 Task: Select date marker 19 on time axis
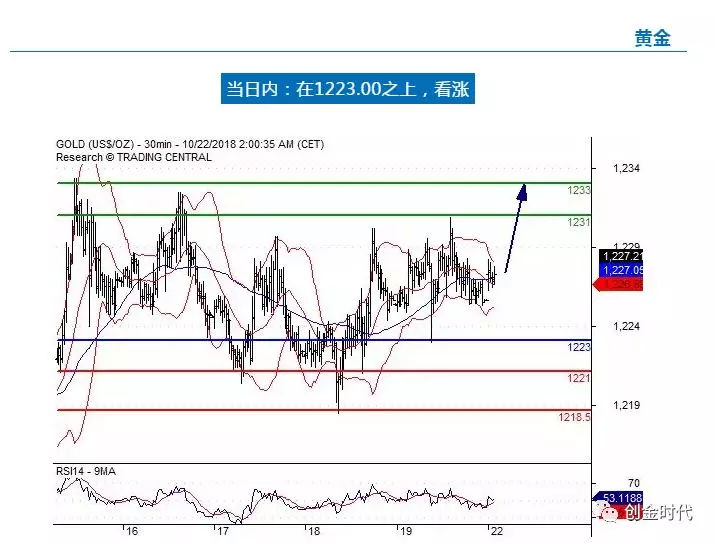pos(405,532)
